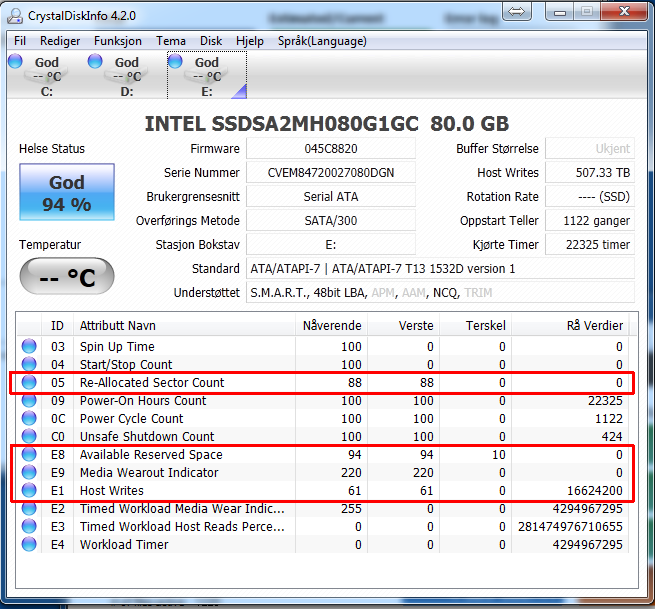Click status orb for Power Cycle Count

[29, 418]
